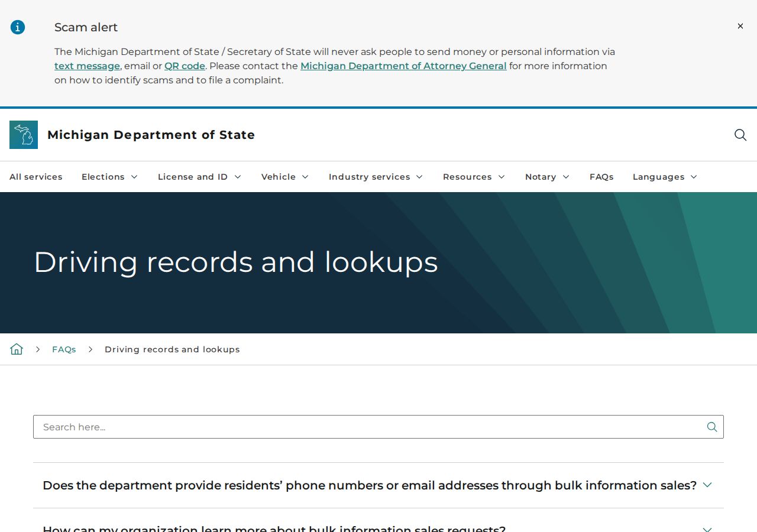
Task: Open the 'QR code' link
Action: pos(185,66)
